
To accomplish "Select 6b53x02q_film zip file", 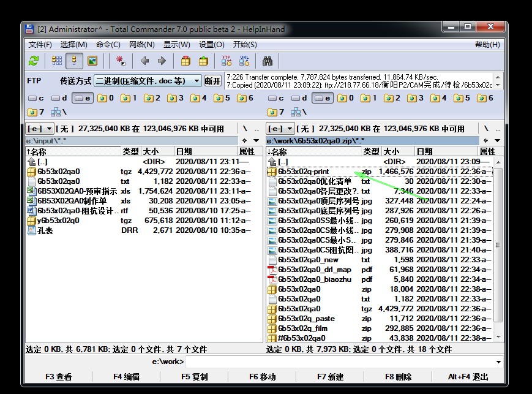I will click(380, 328).
